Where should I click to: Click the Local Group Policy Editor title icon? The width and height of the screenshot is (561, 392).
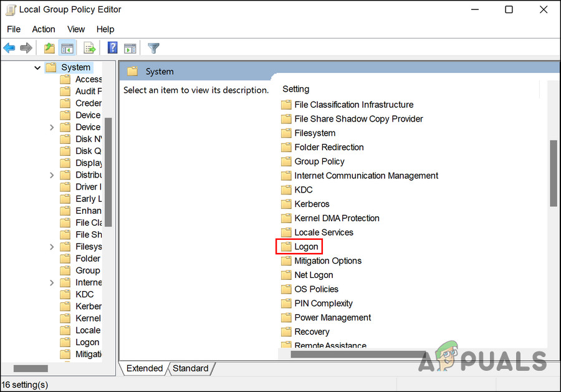(x=11, y=10)
